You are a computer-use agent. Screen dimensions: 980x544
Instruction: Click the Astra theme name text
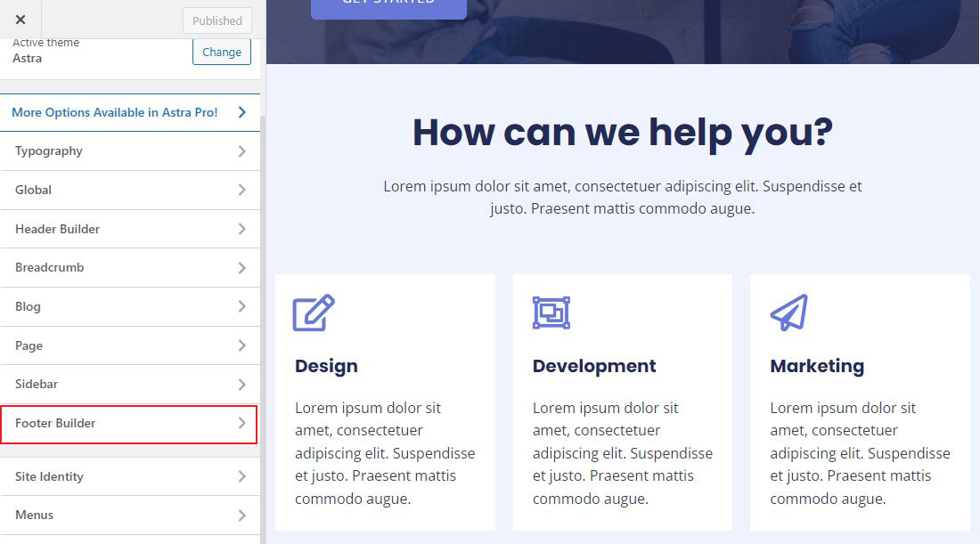click(x=27, y=58)
